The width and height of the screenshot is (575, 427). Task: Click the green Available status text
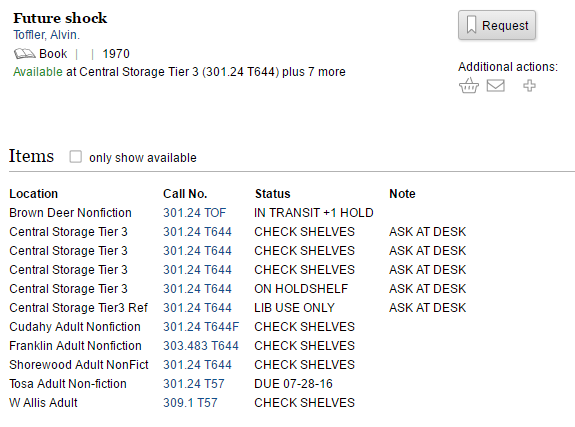coord(38,72)
